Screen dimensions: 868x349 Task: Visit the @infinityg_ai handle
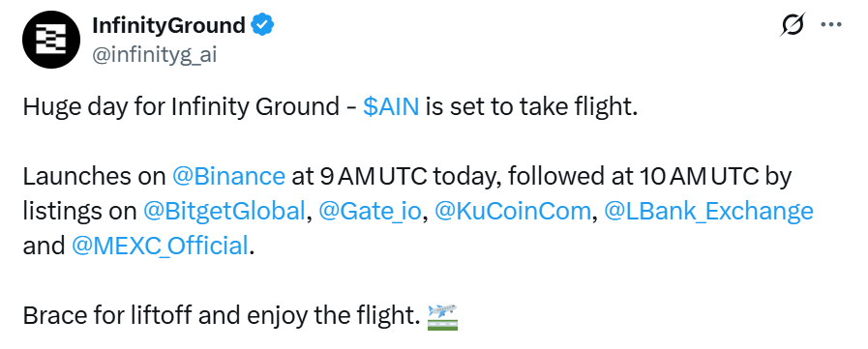point(154,55)
